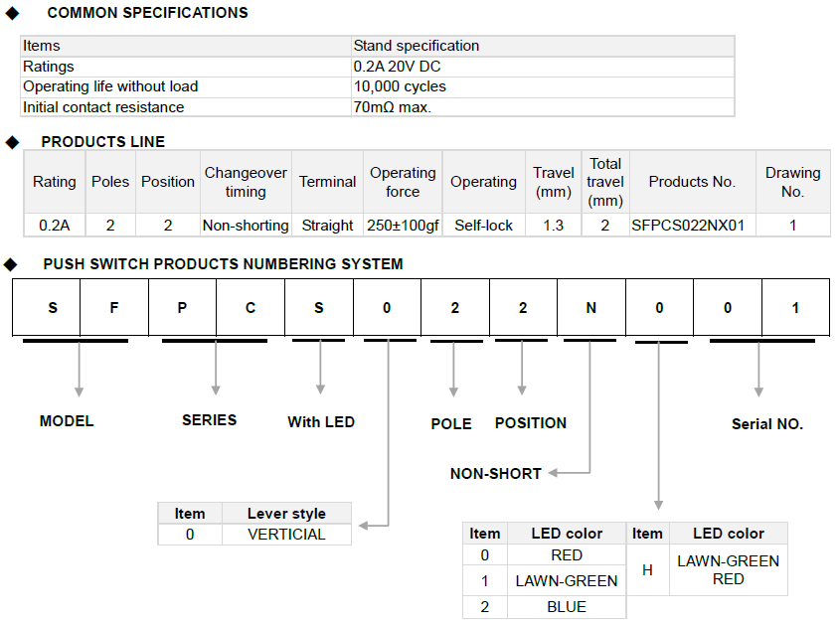Click the Self-lock operating cell

pos(483,226)
